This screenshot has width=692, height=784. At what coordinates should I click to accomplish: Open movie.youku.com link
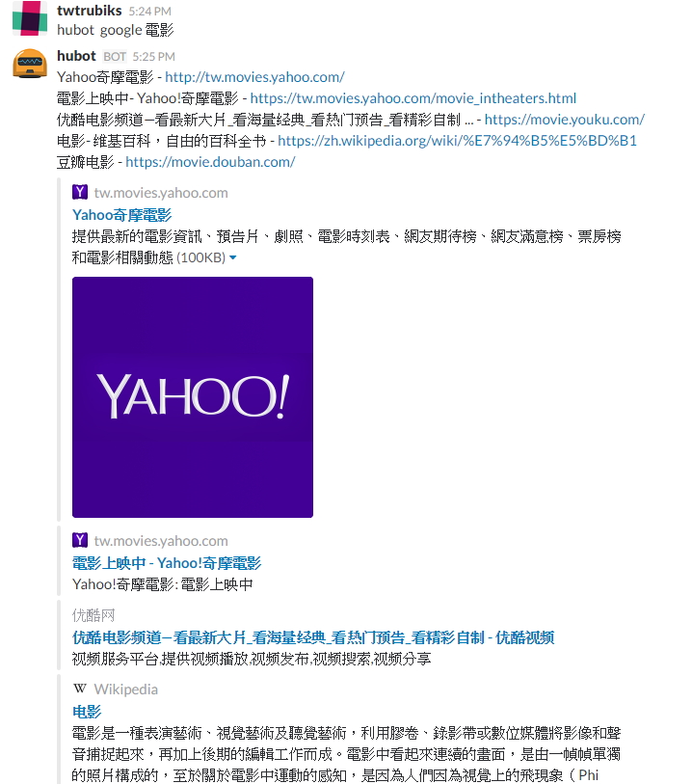click(564, 120)
